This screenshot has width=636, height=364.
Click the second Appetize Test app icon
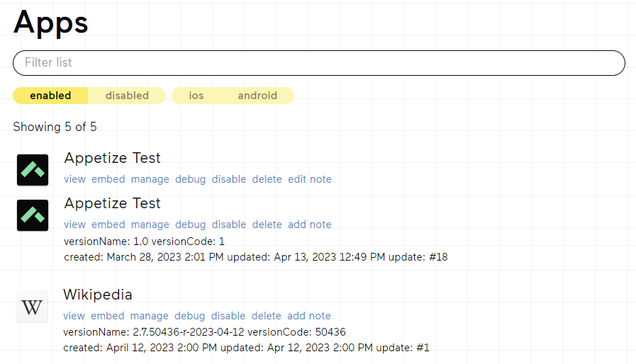coord(33,215)
